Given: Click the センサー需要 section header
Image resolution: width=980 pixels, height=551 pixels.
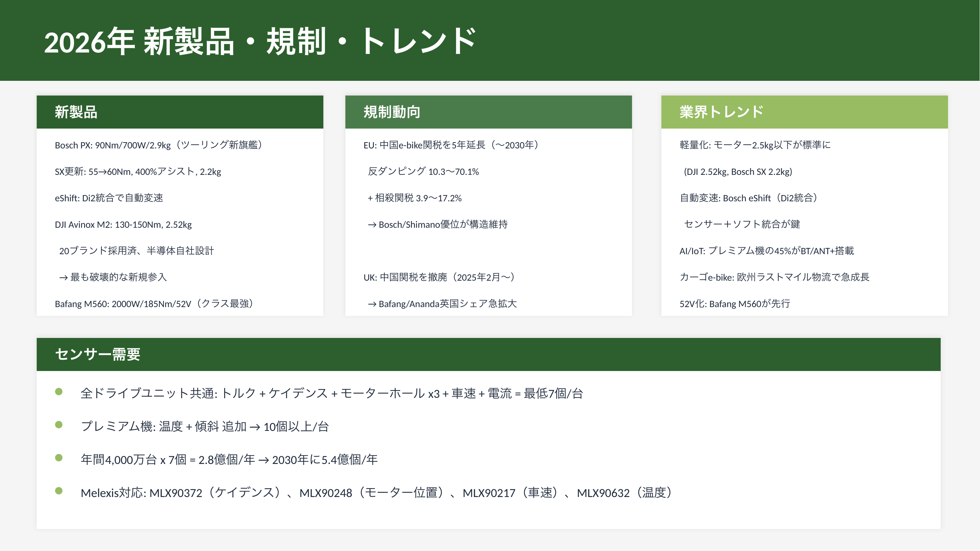Looking at the screenshot, I should tap(488, 354).
